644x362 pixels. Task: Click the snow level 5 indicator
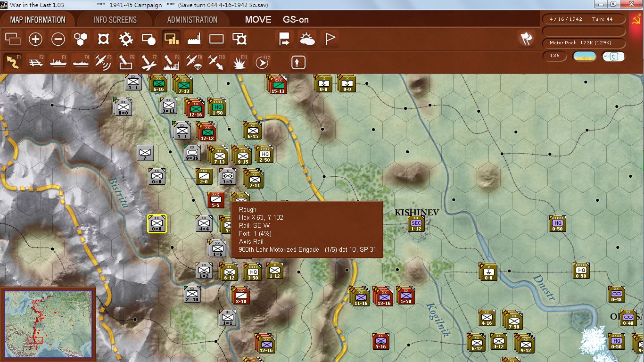[613, 56]
